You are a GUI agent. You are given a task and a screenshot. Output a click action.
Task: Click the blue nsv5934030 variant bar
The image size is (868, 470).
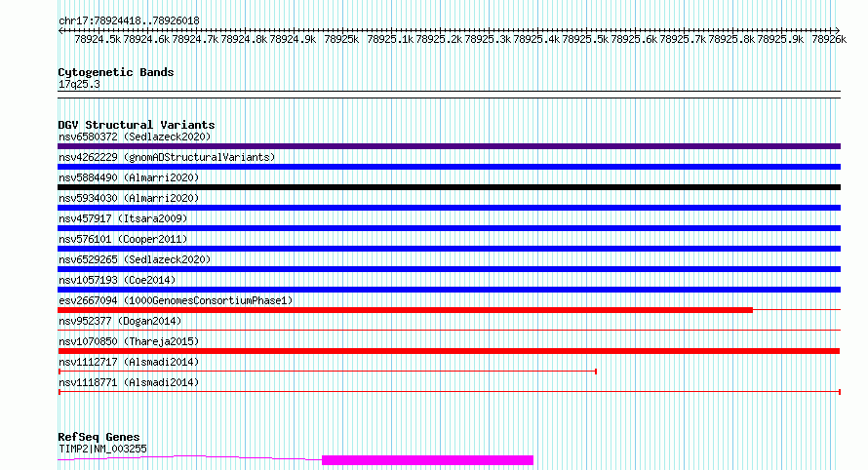click(x=449, y=208)
